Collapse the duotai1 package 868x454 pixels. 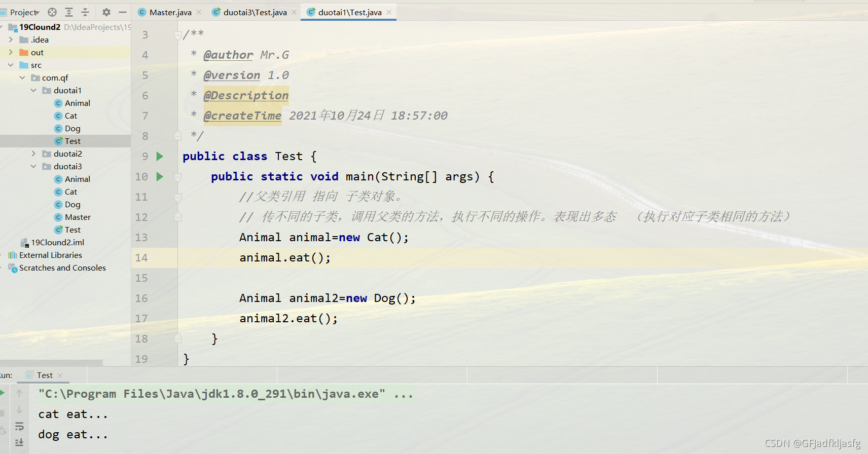pyautogui.click(x=33, y=90)
